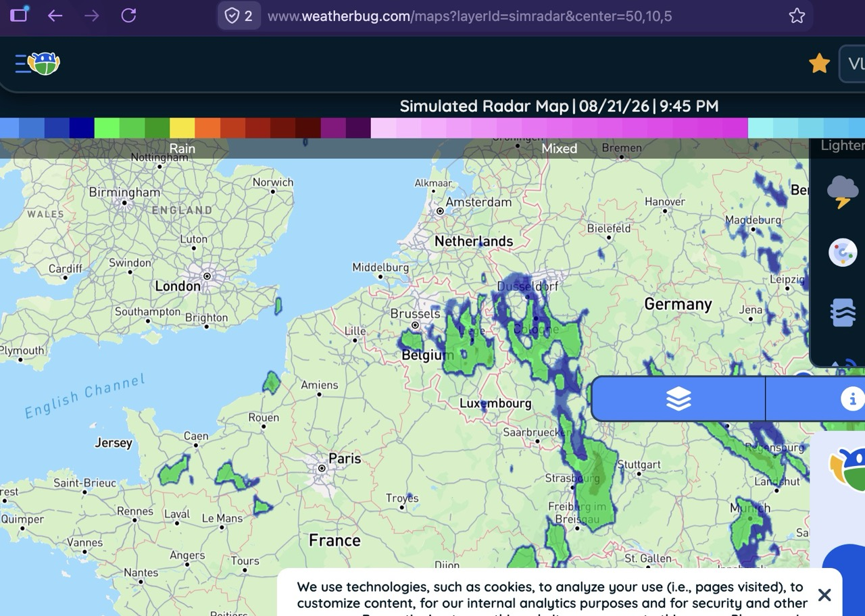Click the Hanover city label
Image resolution: width=865 pixels, height=616 pixels.
click(x=665, y=201)
